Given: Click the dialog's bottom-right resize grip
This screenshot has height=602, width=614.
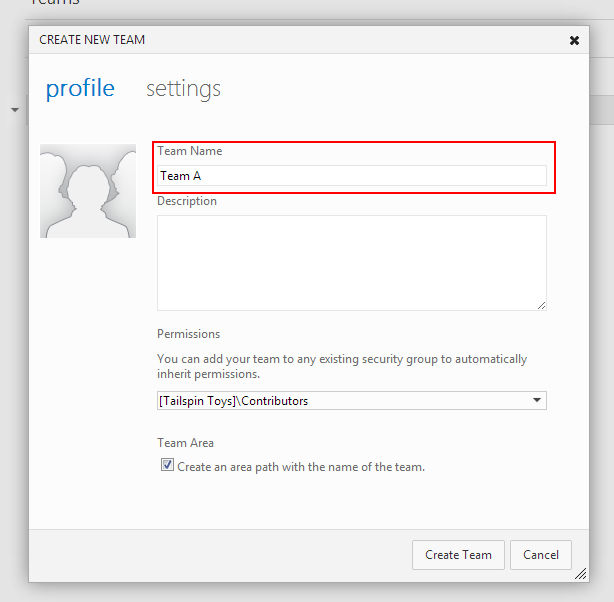Looking at the screenshot, I should click(x=580, y=575).
